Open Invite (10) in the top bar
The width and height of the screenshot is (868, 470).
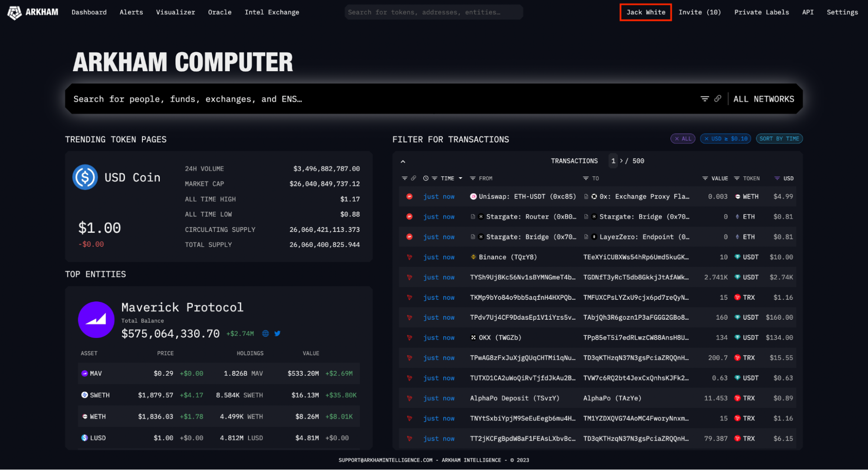(x=699, y=12)
